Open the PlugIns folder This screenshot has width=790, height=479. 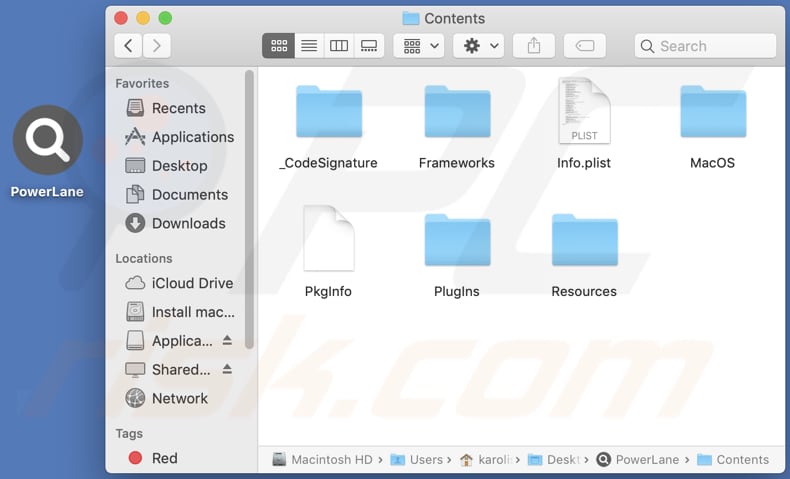(456, 240)
